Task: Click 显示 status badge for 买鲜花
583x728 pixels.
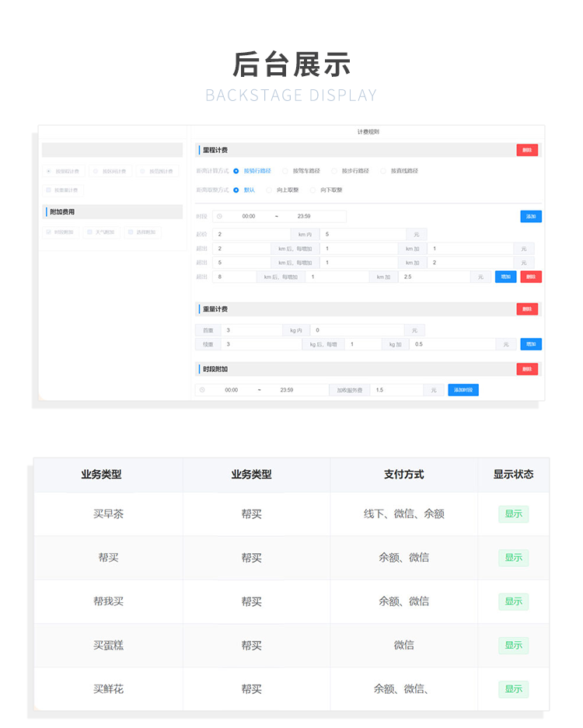Action: pos(513,689)
